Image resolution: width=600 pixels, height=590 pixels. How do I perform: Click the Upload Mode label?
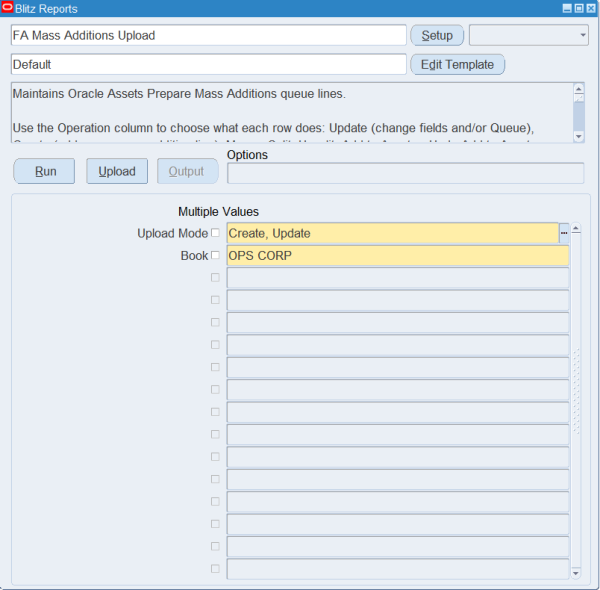(x=173, y=233)
